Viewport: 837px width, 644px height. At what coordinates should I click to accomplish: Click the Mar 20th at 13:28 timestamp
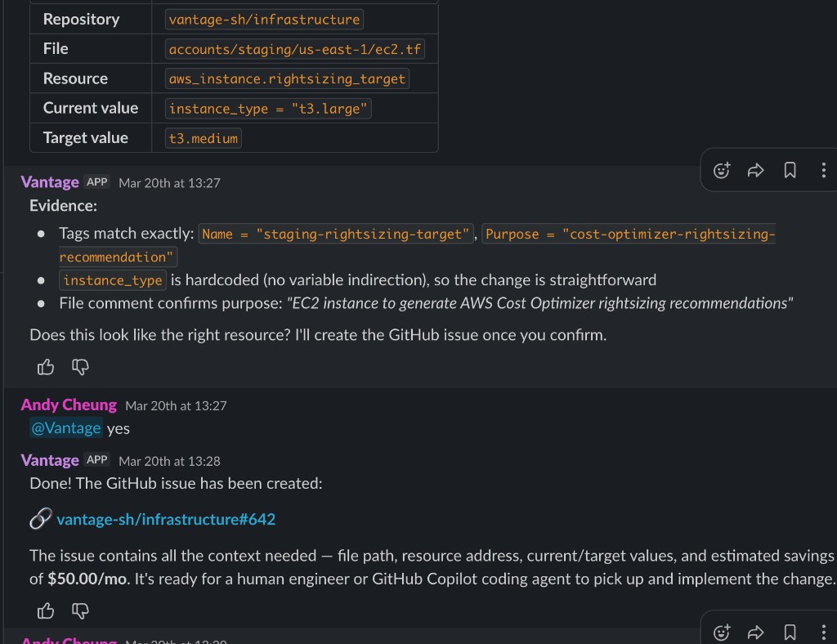click(x=169, y=461)
